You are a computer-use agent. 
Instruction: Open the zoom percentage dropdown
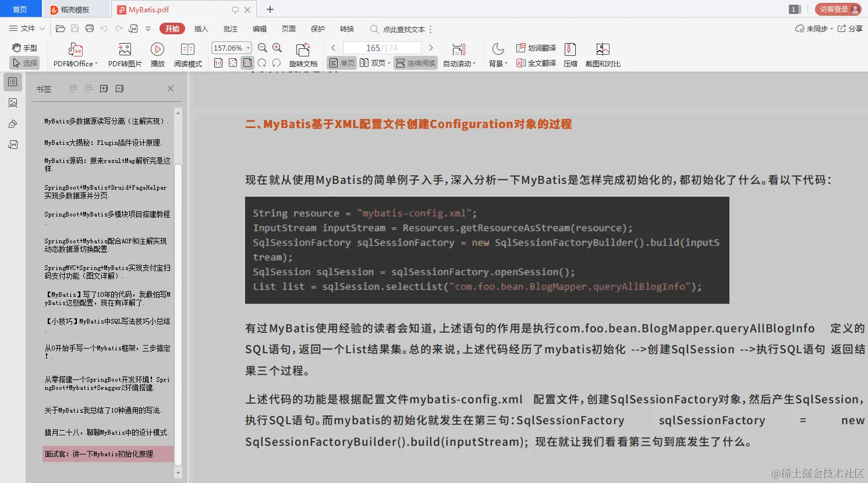click(247, 48)
